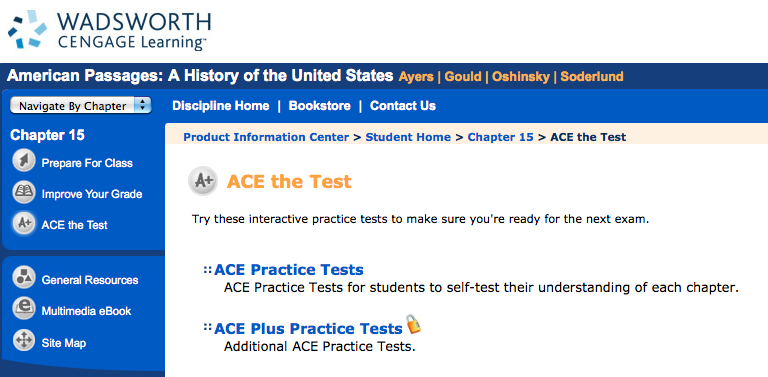Click the Site Map arrows icon
768x377 pixels.
point(24,340)
